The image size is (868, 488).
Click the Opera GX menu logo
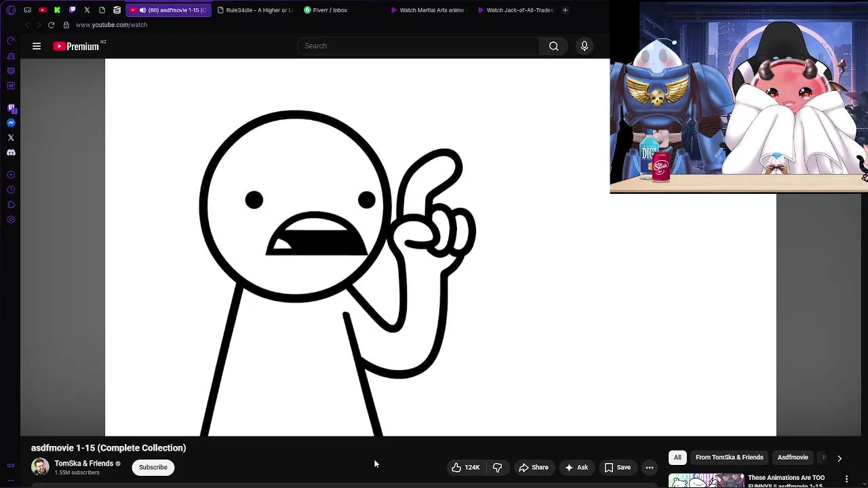11,10
